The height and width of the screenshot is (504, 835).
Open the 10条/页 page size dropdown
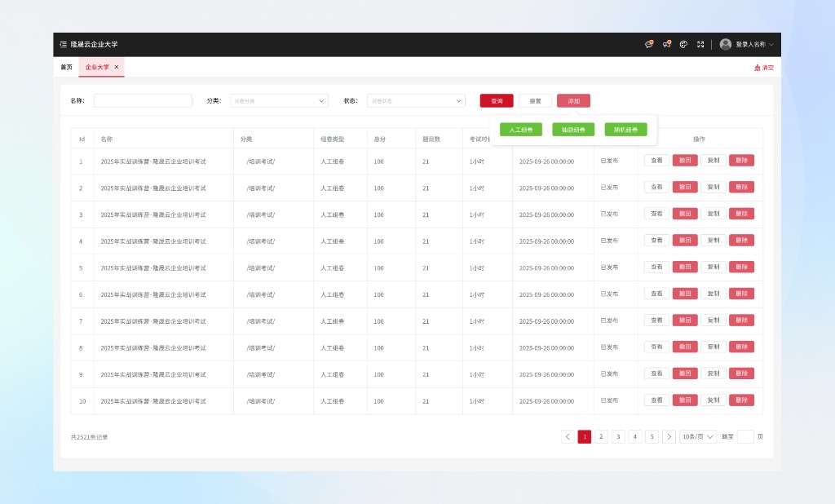pos(698,436)
